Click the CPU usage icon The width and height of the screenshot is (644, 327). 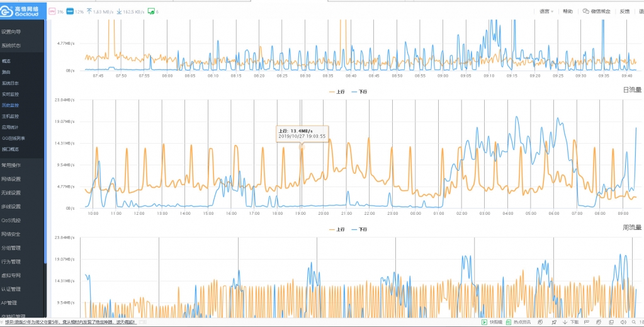point(52,11)
